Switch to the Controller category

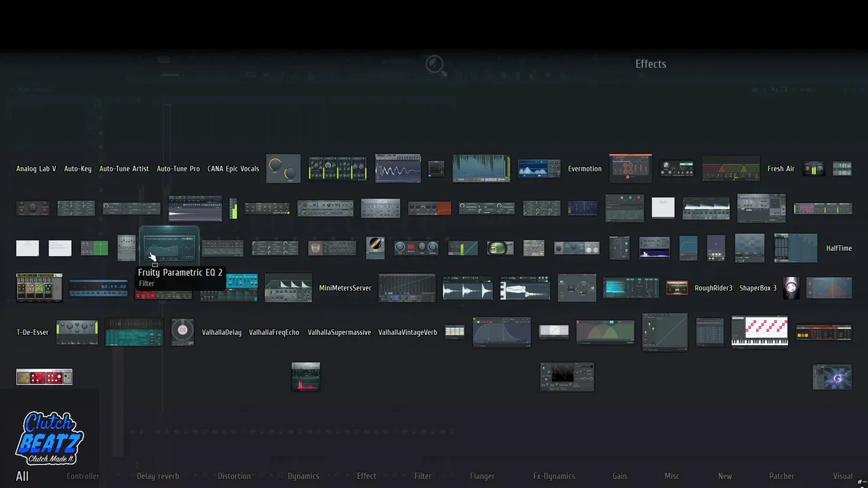(x=83, y=476)
